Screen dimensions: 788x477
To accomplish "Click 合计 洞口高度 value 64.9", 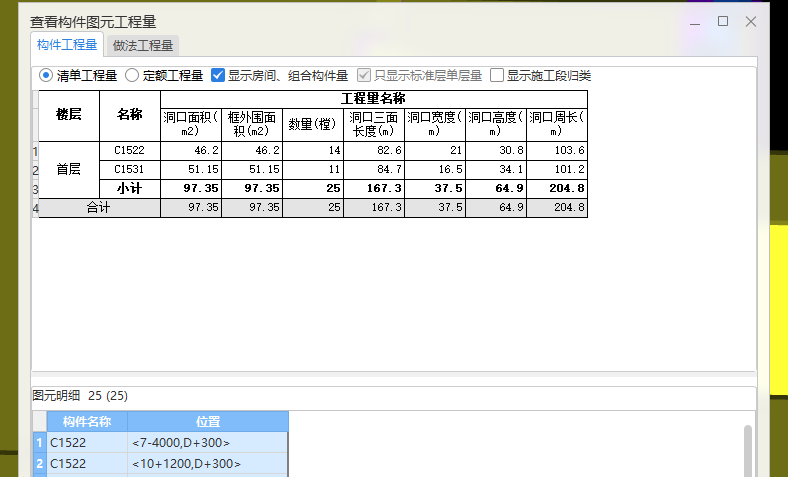I will pyautogui.click(x=496, y=208).
